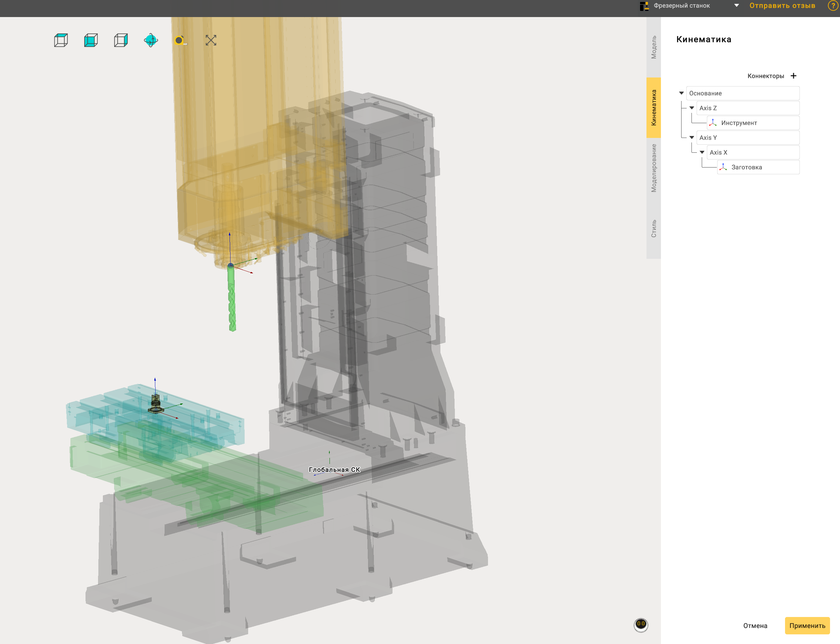840x644 pixels.
Task: Click the plus icon next to Коннекторы
Action: [794, 76]
